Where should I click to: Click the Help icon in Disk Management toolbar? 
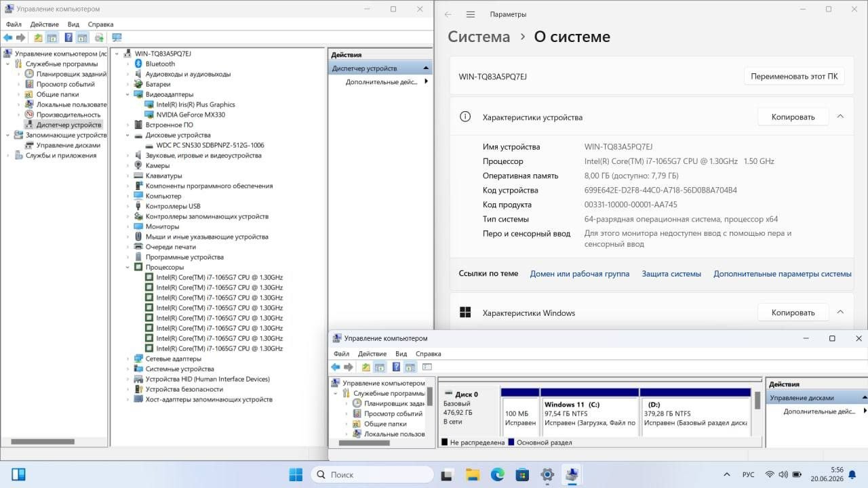pos(396,367)
